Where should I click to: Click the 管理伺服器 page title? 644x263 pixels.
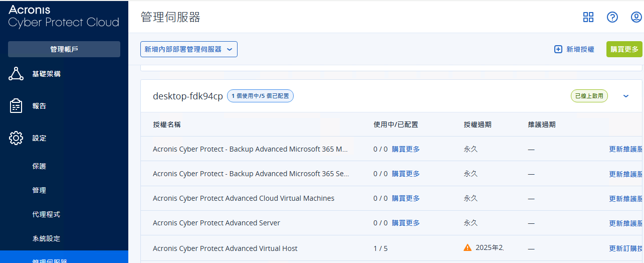tap(170, 17)
